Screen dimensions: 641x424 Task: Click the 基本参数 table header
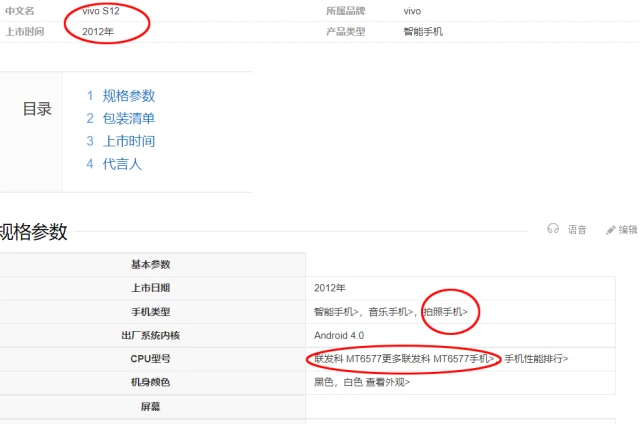(x=150, y=265)
